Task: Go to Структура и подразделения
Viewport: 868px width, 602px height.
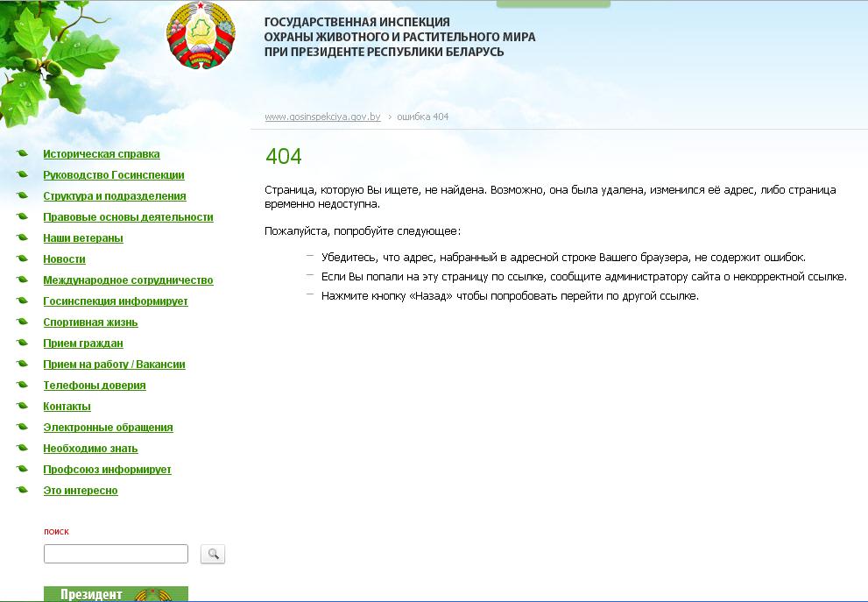Action: (115, 196)
